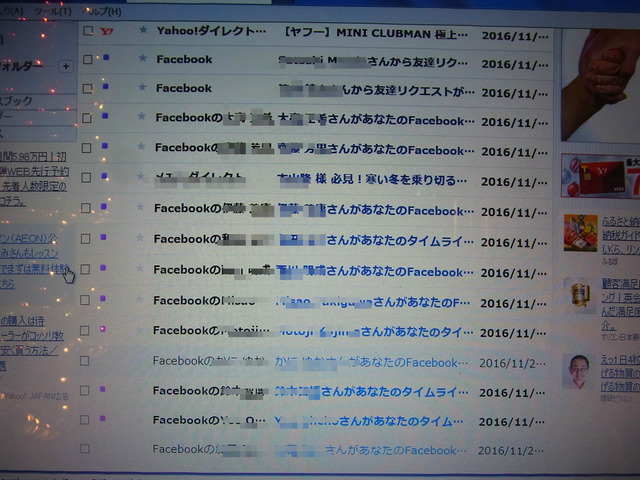Open the 様 必見!寒い冬を乗り切る… subject
640x480 pixels.
point(372,179)
